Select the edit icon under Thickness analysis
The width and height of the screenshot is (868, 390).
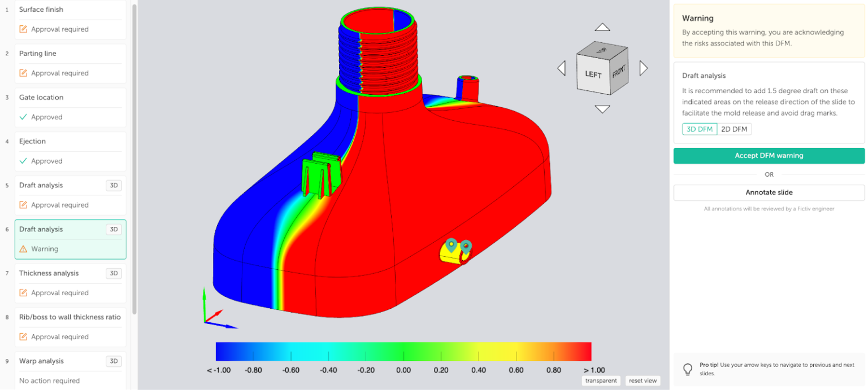[x=23, y=292]
